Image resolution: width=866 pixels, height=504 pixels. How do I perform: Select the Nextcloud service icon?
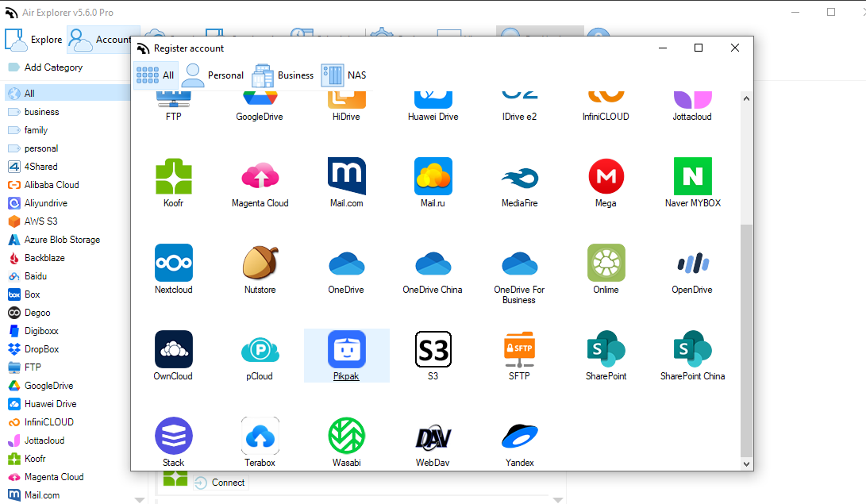[x=173, y=263]
